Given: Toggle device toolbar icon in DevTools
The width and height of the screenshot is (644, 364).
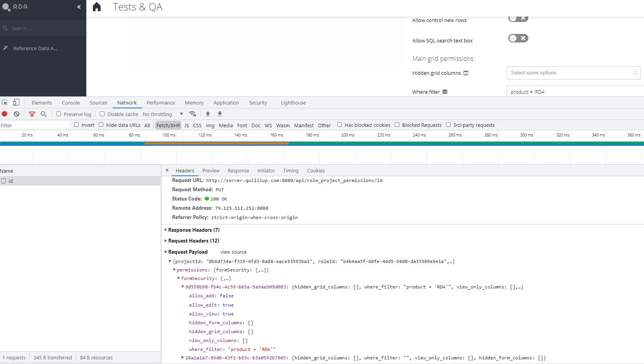Looking at the screenshot, I should pos(16,103).
